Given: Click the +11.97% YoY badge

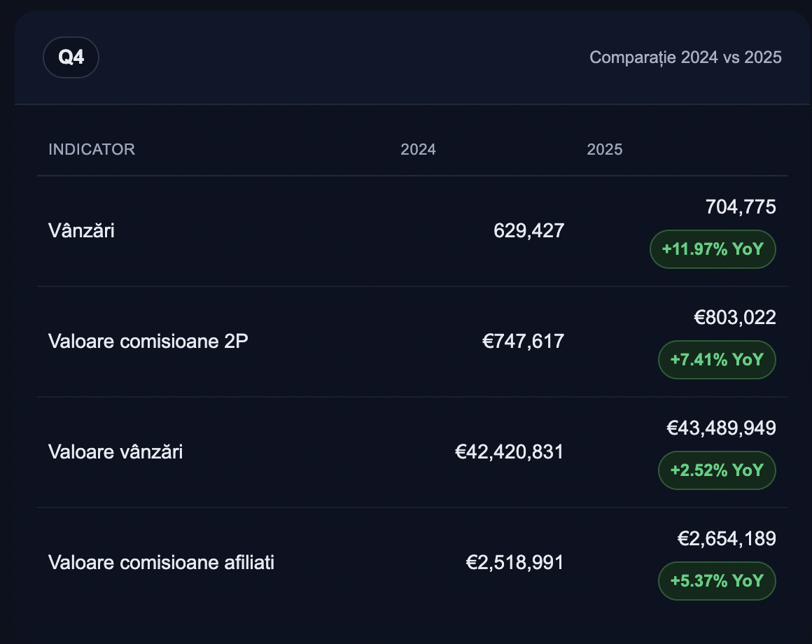Looking at the screenshot, I should click(x=713, y=248).
